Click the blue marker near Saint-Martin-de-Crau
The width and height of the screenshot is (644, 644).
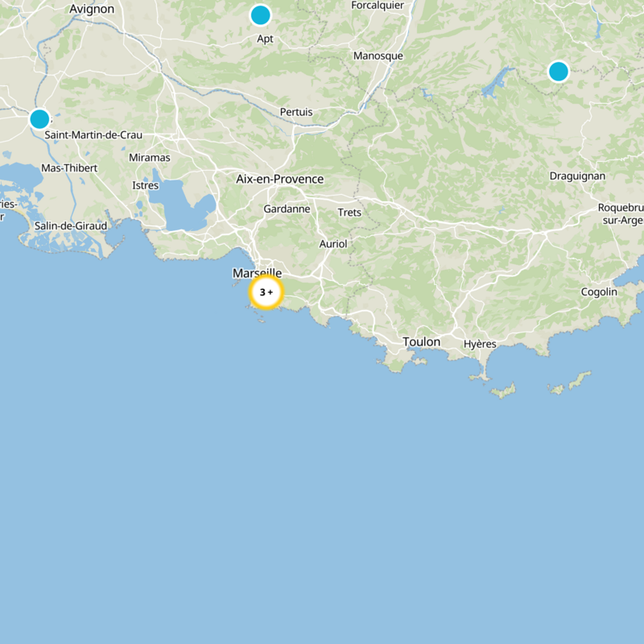38,120
